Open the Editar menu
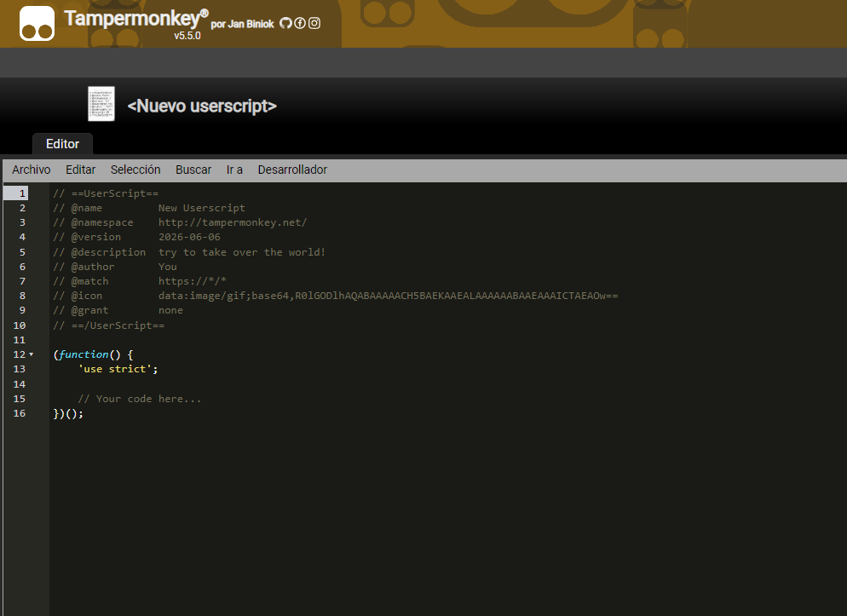 (x=80, y=170)
